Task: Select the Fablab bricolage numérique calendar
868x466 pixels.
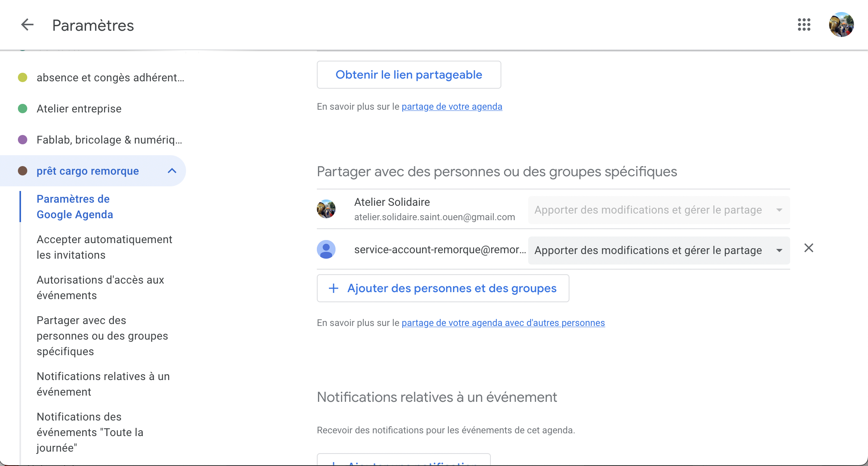Action: point(109,140)
